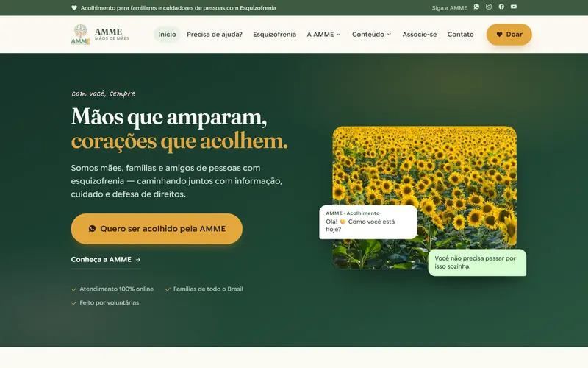This screenshot has height=368, width=588.
Task: Open the Instagram icon in top bar
Action: pos(489,7)
